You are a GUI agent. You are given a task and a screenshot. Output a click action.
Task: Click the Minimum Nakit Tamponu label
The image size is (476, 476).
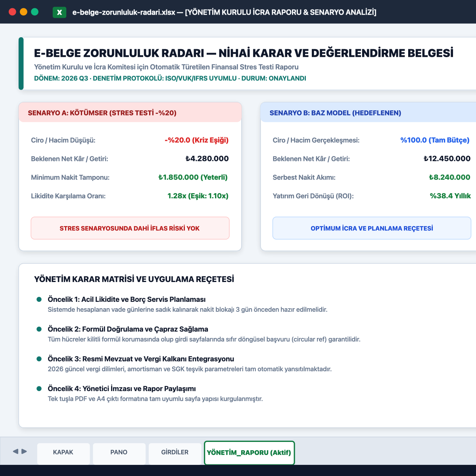[x=70, y=178]
